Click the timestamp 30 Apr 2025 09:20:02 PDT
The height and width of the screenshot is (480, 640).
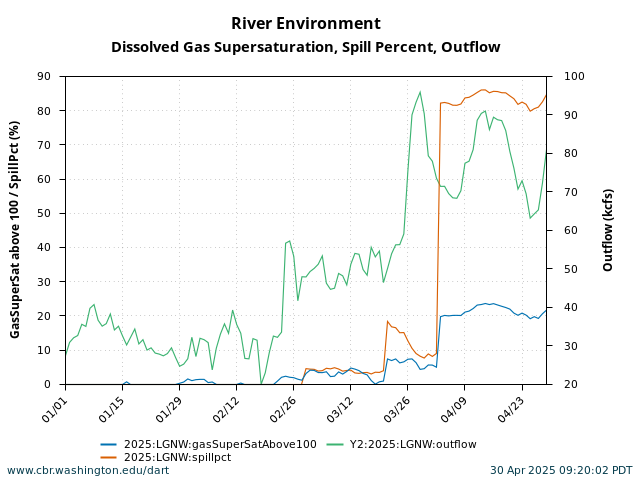tap(561, 471)
